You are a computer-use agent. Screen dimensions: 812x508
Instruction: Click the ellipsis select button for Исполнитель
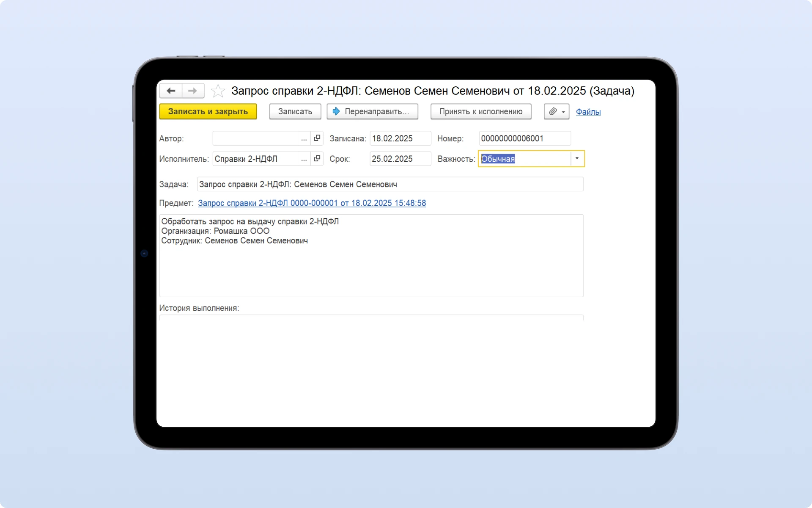[304, 159]
